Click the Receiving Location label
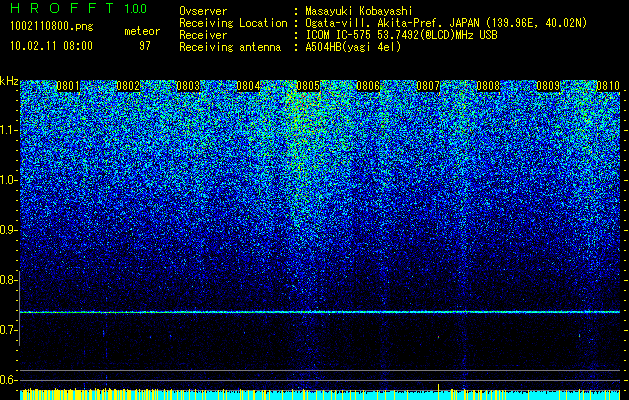629x400 pixels. [233, 23]
